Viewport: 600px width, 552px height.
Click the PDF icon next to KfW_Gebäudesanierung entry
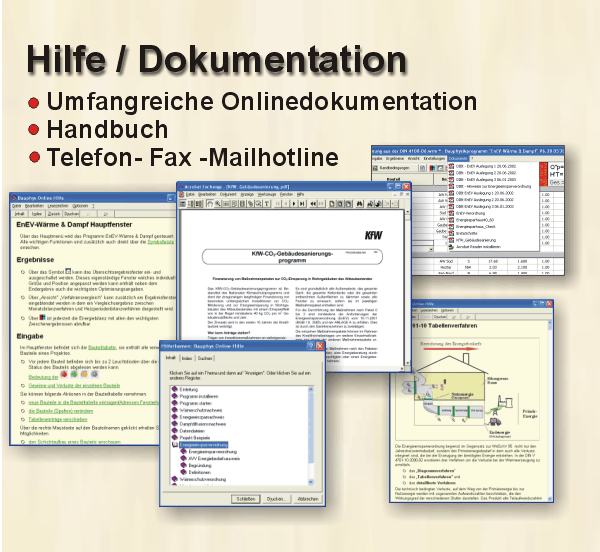point(451,240)
